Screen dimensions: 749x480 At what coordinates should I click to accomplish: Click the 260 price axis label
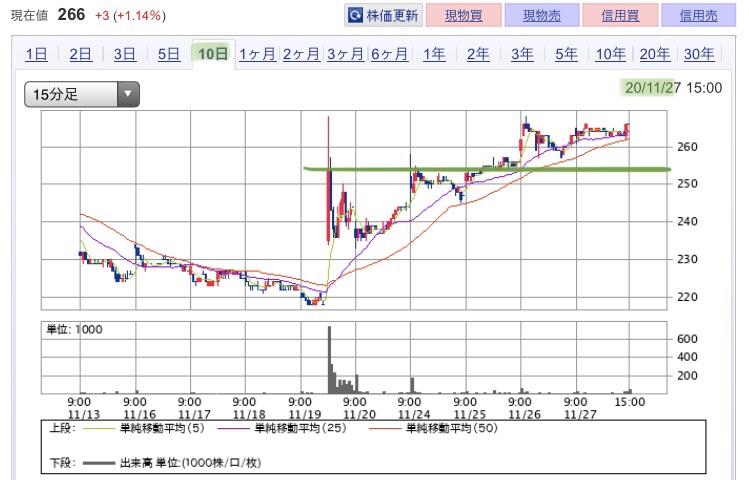[687, 147]
